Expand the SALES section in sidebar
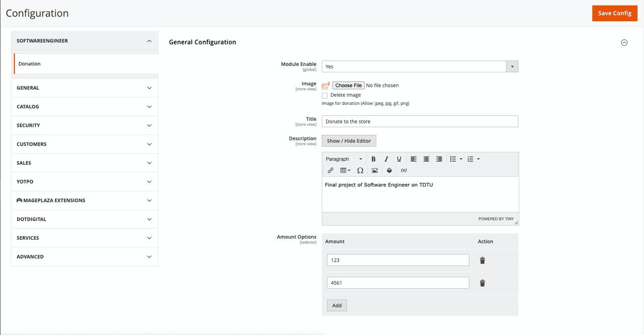The width and height of the screenshot is (644, 335). point(85,163)
